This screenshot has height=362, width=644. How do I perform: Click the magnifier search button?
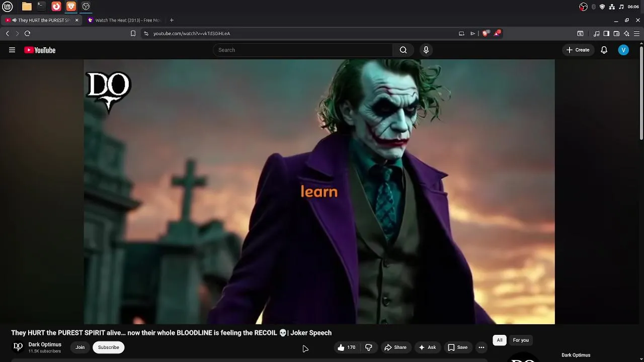[x=403, y=50]
